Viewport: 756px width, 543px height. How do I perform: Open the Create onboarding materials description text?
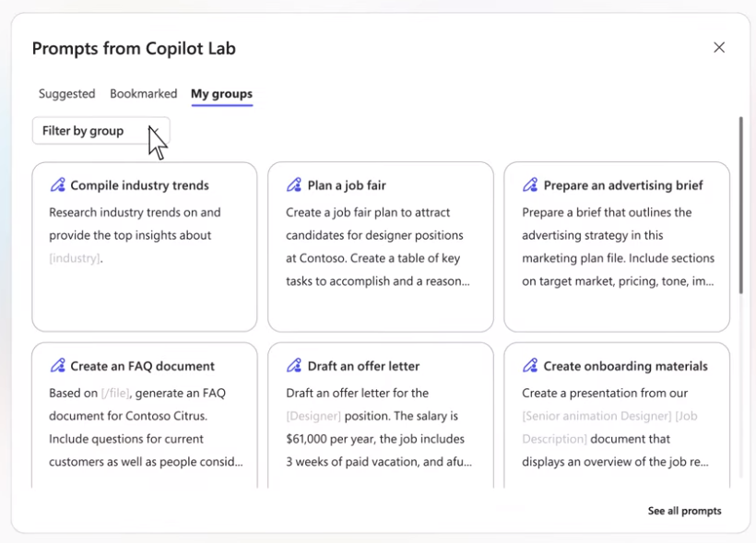617,428
